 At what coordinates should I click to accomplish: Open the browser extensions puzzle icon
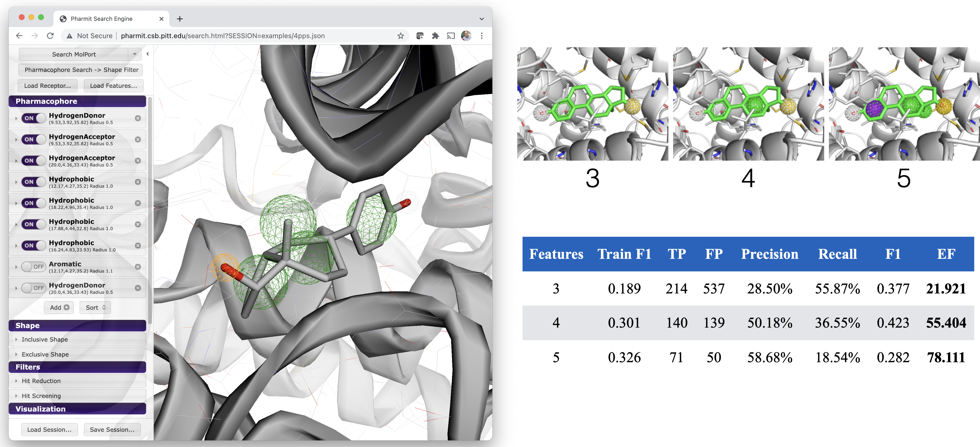tap(435, 36)
